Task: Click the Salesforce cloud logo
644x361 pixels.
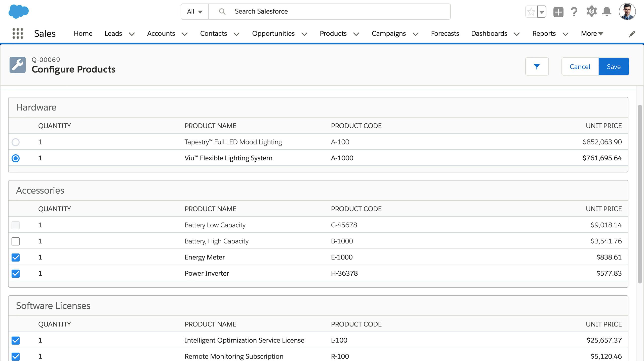Action: (19, 12)
